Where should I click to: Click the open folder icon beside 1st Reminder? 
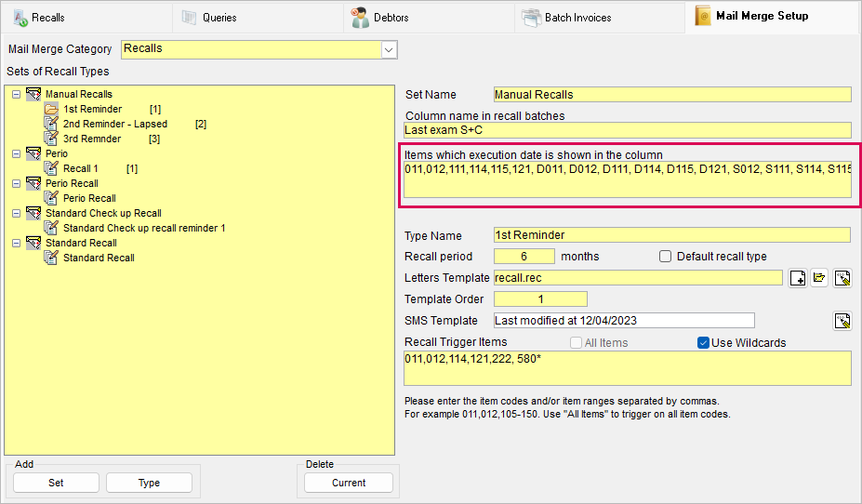pos(51,109)
